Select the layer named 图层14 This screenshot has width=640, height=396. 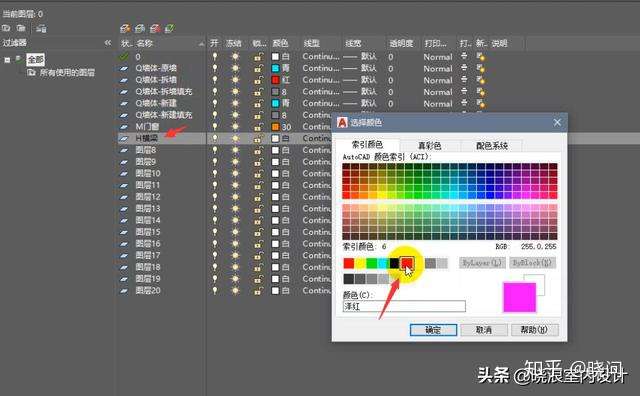pyautogui.click(x=148, y=220)
